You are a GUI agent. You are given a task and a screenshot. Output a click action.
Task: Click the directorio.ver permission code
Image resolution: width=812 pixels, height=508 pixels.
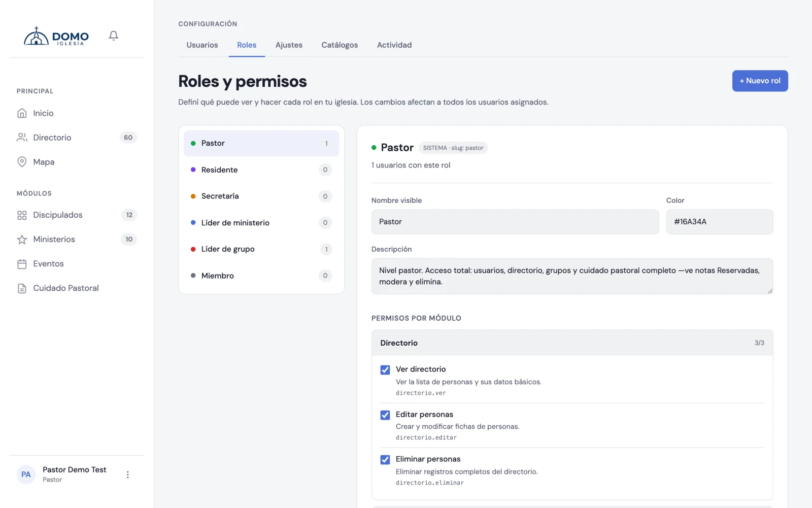click(421, 393)
